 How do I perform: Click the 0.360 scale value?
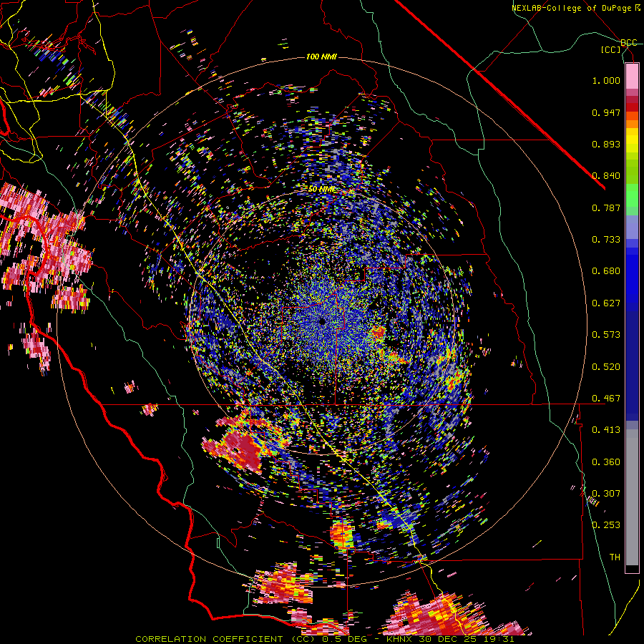(x=606, y=462)
